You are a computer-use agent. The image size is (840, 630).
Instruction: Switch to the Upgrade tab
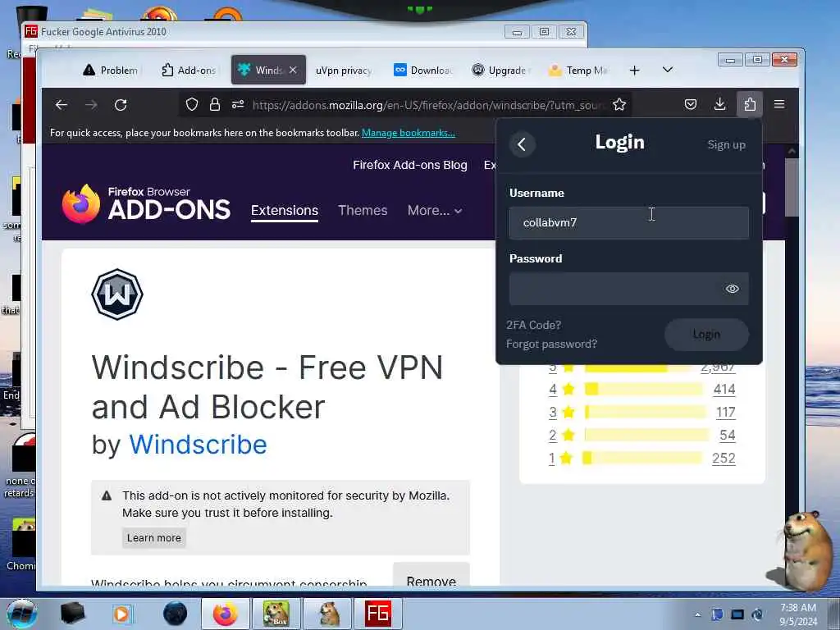(x=500, y=71)
